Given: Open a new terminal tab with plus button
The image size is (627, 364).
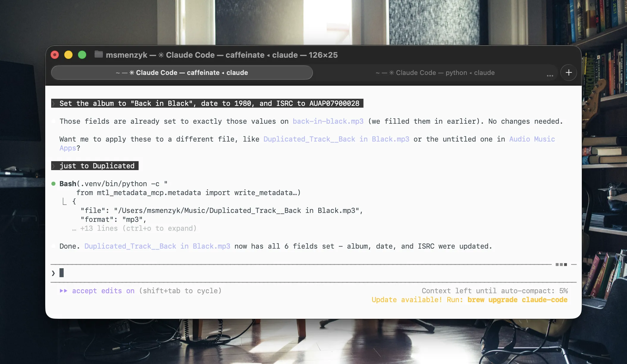Looking at the screenshot, I should coord(569,73).
